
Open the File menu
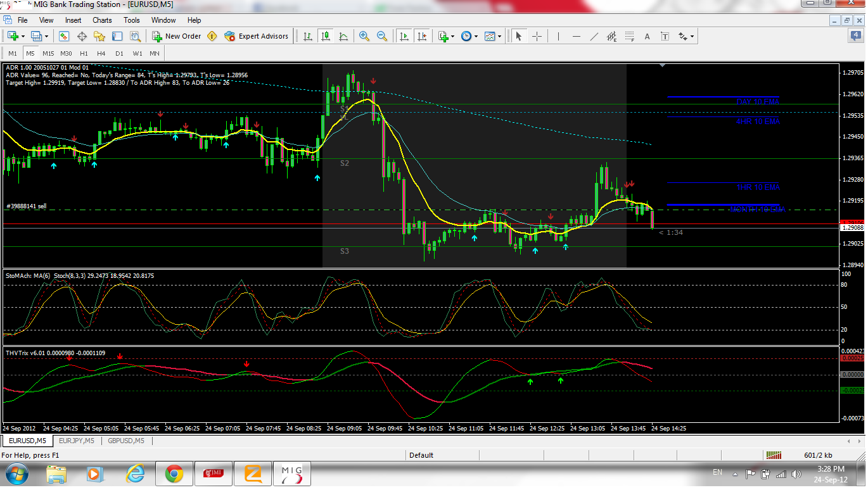22,20
